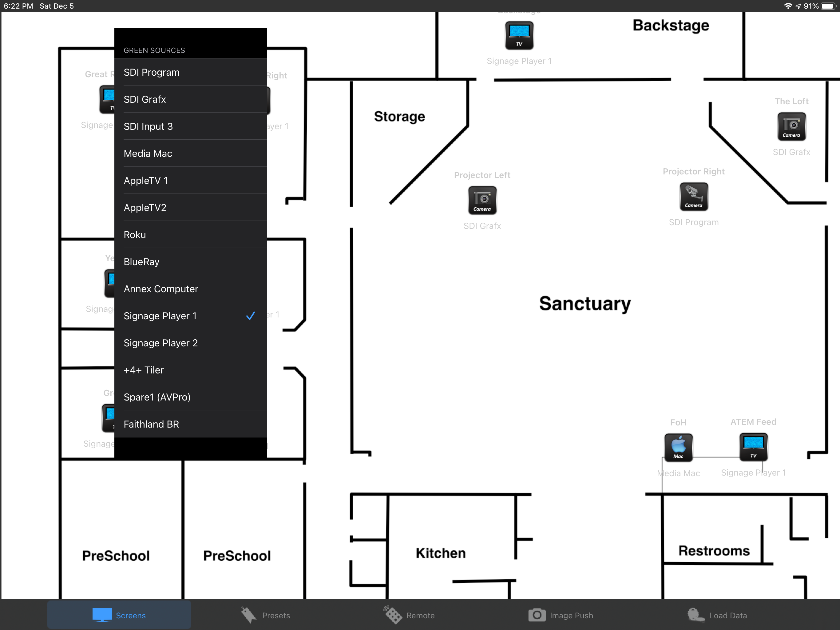This screenshot has height=630, width=840.
Task: Tap the Projector Left title
Action: (482, 175)
